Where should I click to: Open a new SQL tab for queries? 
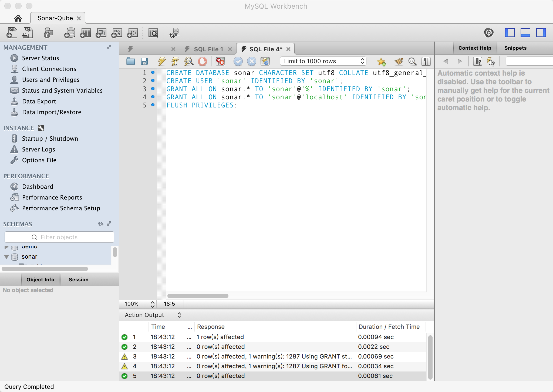(x=12, y=33)
